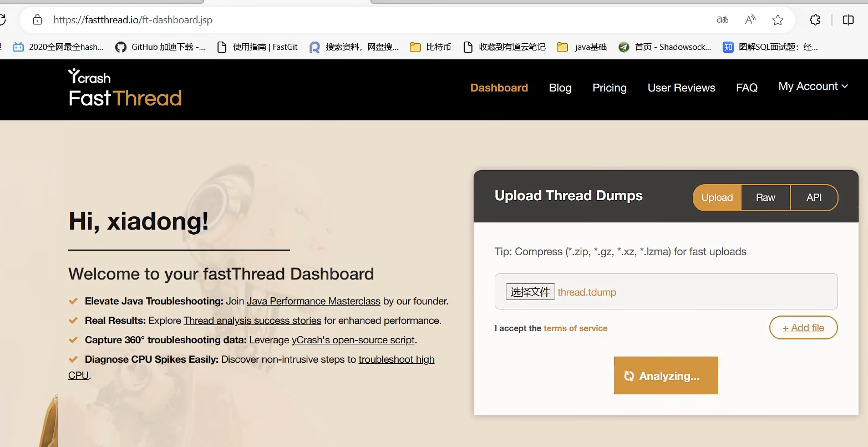The image size is (868, 447).
Task: Click the Analyzing... button
Action: tap(666, 375)
